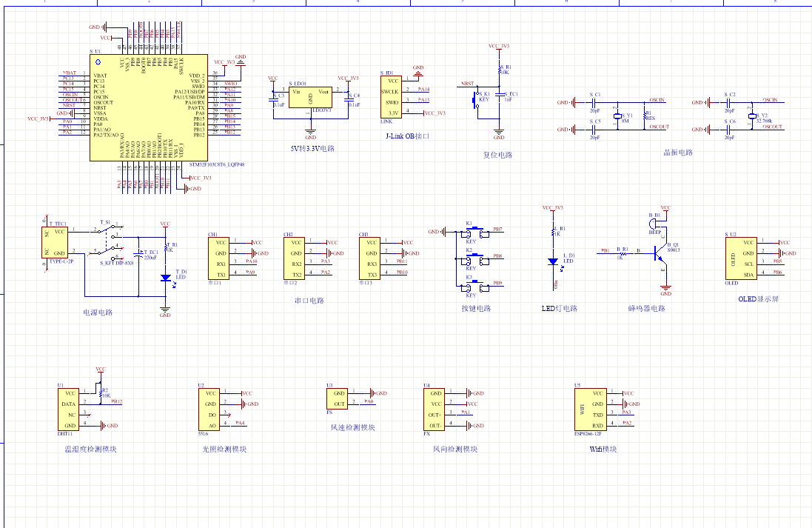812x528 pixels.
Task: Select the CH3 serial port connector
Action: (369, 258)
